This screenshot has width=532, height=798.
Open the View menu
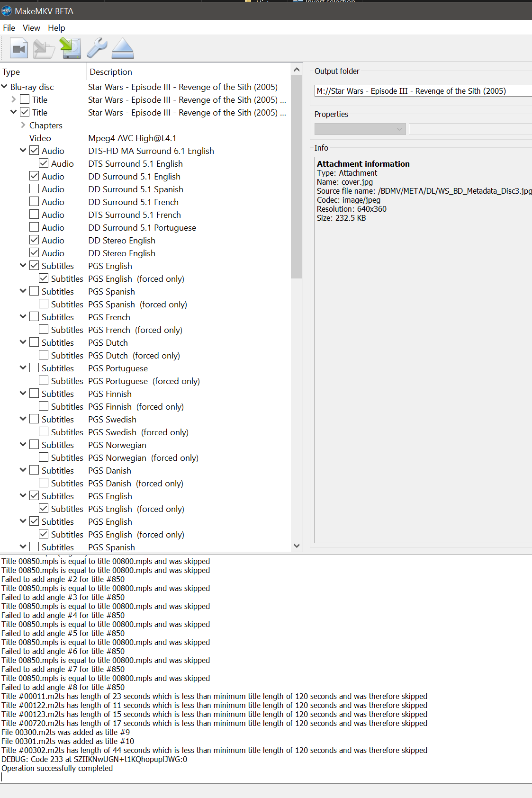coord(31,28)
